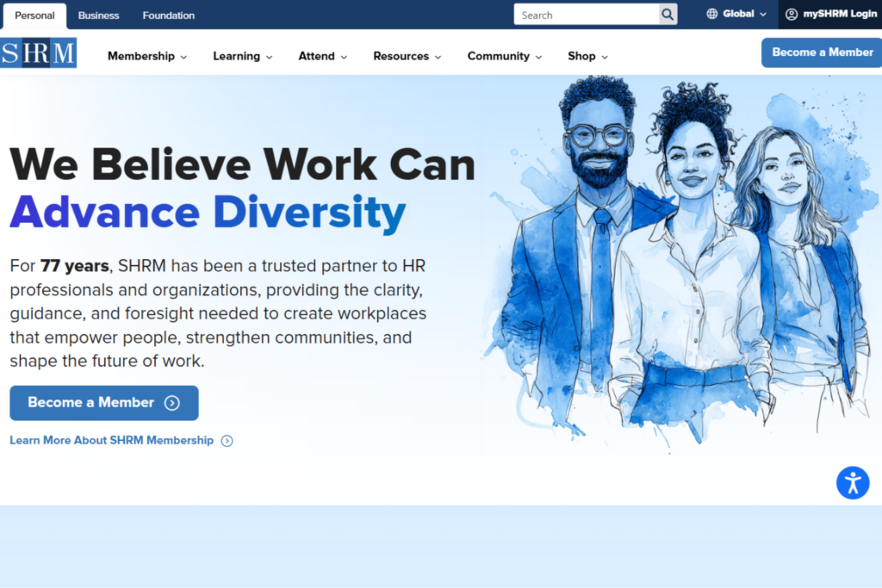Click the SHRM logo

38,53
